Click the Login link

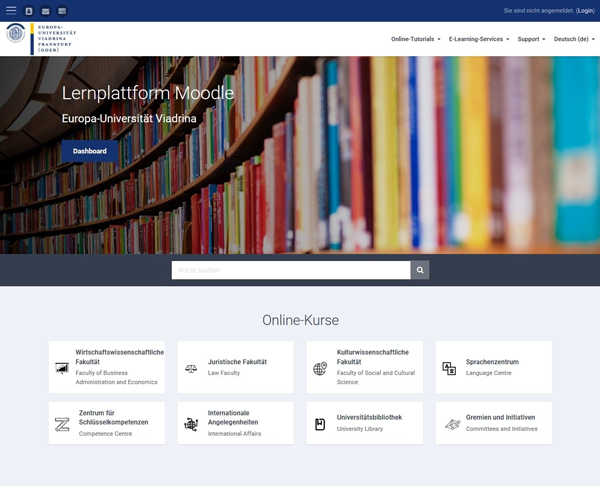(585, 11)
